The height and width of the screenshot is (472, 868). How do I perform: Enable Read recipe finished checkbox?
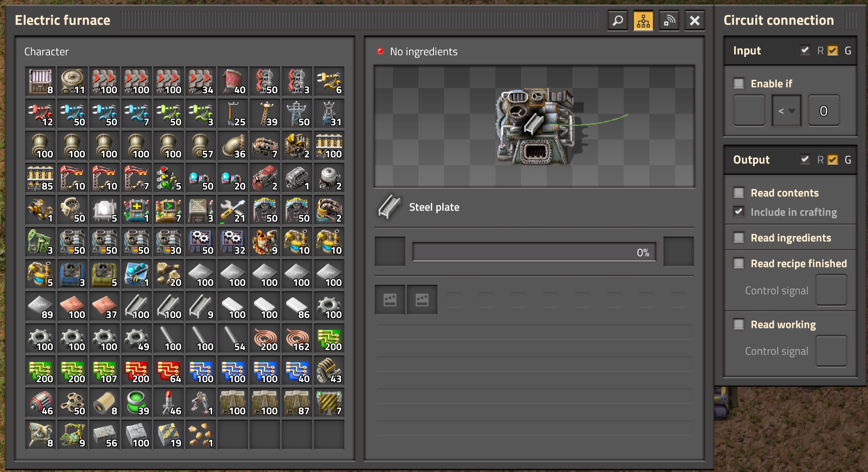739,263
